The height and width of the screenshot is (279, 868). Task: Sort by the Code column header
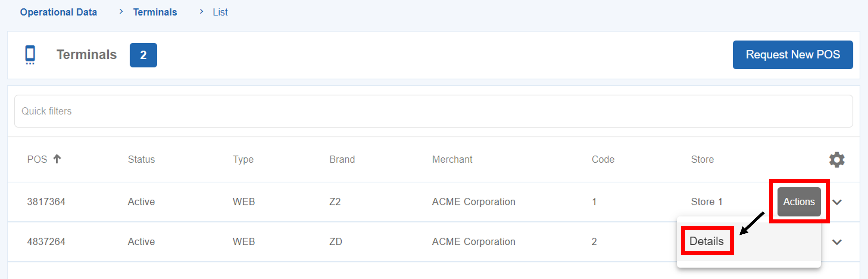pyautogui.click(x=603, y=159)
